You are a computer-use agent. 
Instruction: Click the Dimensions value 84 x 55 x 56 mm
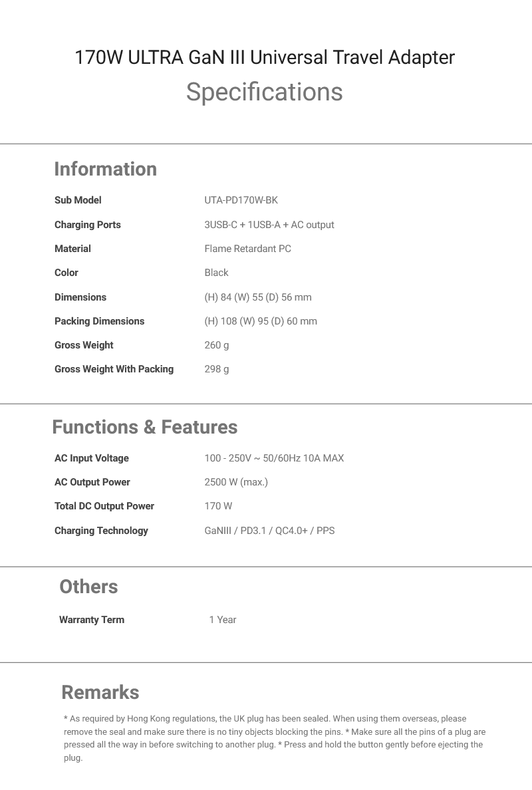pyautogui.click(x=257, y=297)
